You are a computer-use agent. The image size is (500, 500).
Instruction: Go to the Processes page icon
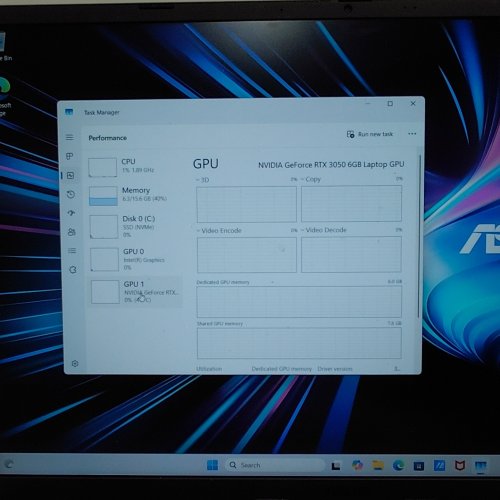pos(70,156)
